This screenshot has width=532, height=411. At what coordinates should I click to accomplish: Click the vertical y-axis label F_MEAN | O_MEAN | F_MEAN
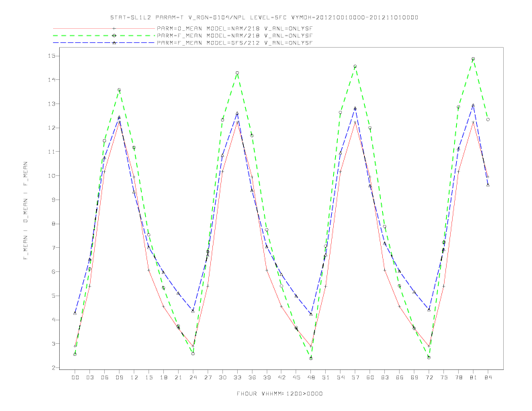26,211
